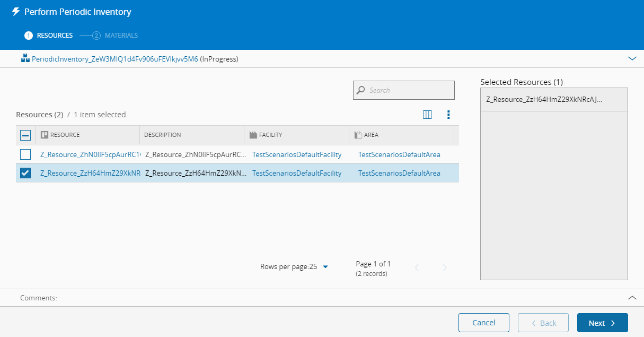This screenshot has width=644, height=337.
Task: Click the Resource column header icon
Action: click(45, 135)
